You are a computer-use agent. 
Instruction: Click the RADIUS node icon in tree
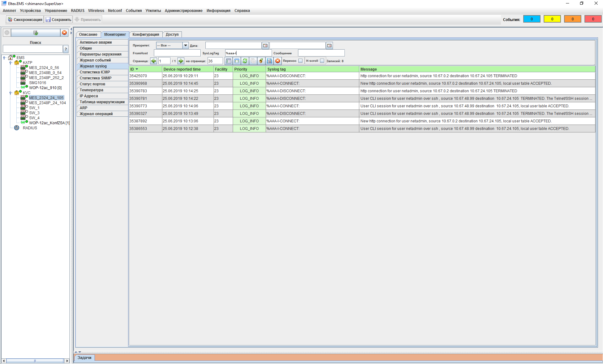tap(17, 128)
